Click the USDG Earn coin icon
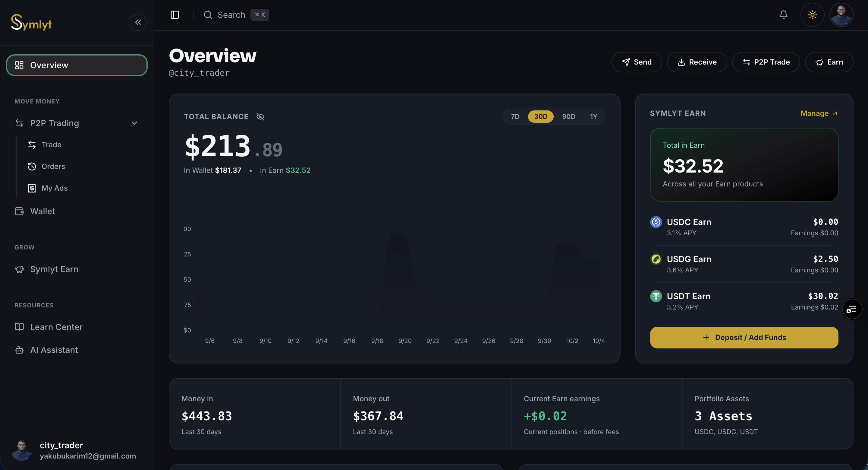 tap(656, 259)
